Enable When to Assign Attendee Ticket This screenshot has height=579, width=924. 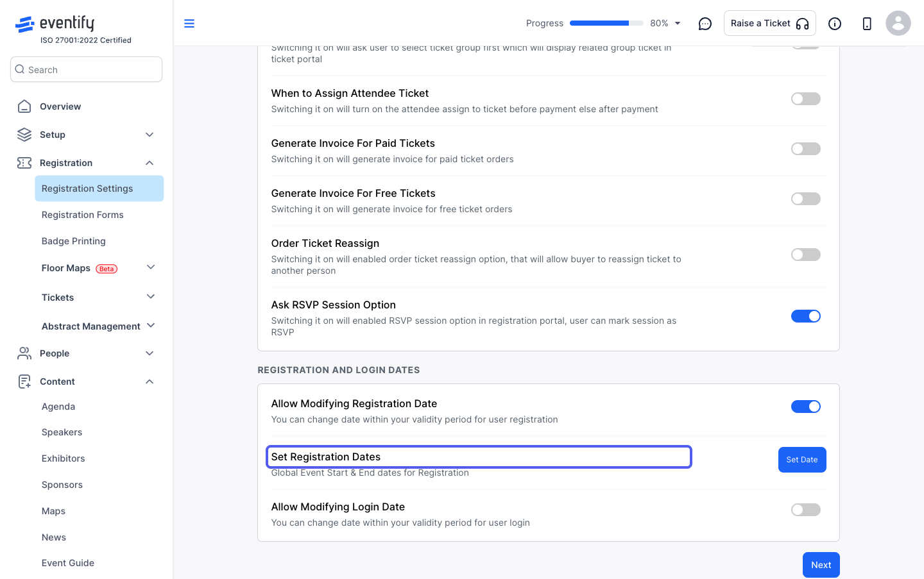(x=806, y=99)
